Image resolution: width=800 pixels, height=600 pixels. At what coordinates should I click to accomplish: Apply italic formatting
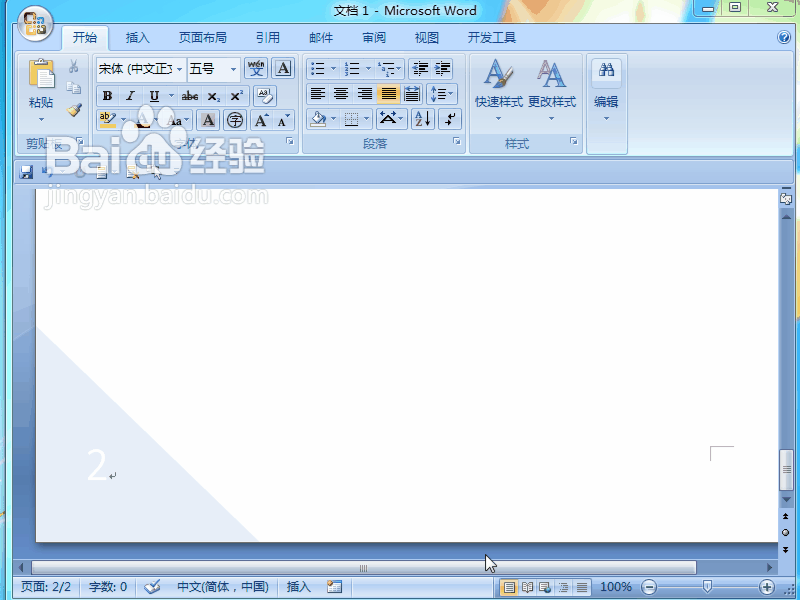(x=131, y=95)
